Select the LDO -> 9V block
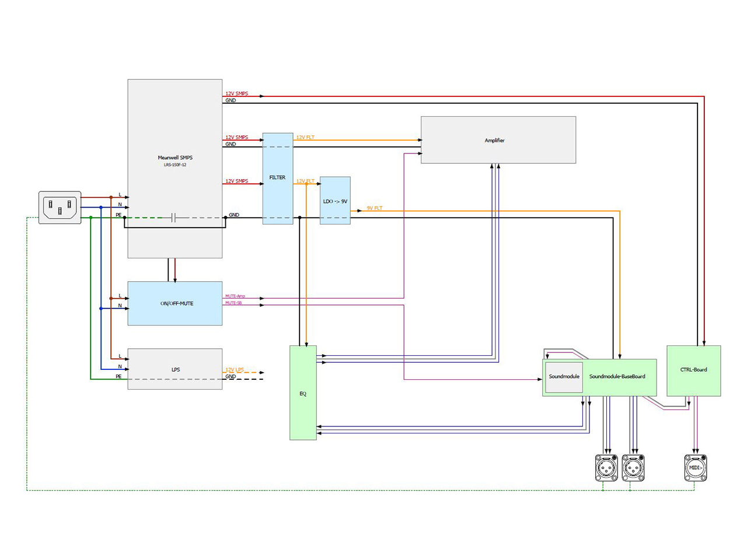Image resolution: width=747 pixels, height=560 pixels. 335,201
